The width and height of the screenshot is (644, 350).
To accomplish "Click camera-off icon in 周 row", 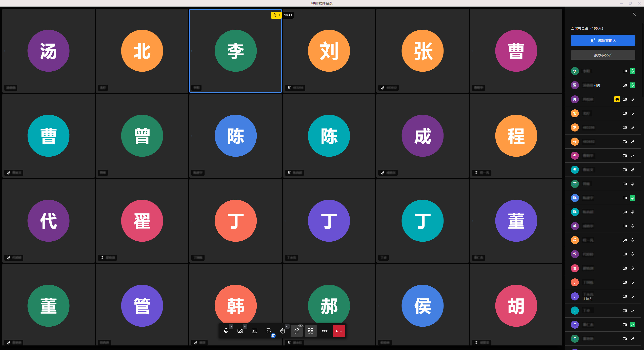I will [x=625, y=99].
